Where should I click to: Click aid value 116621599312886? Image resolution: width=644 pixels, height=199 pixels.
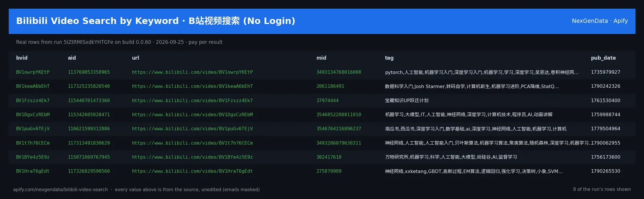tap(89, 128)
